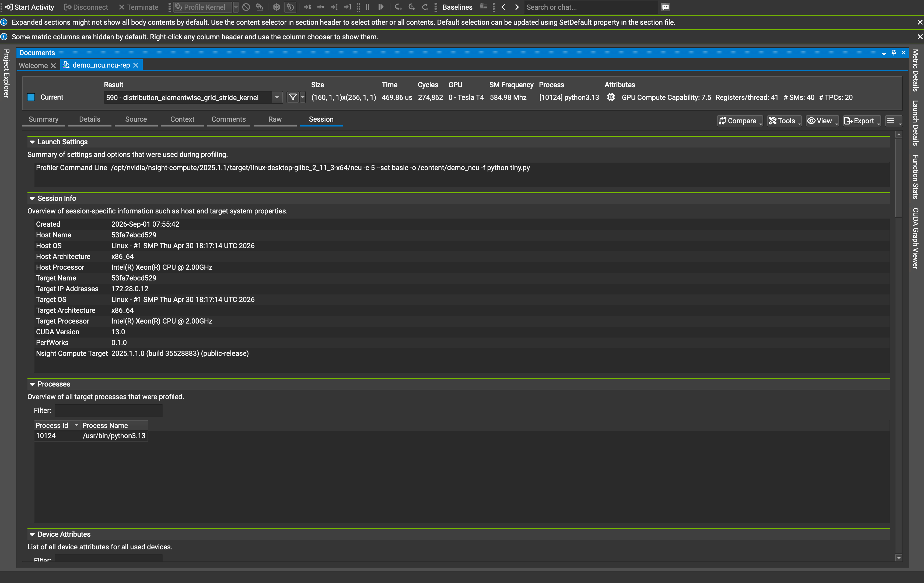This screenshot has height=583, width=924.
Task: Click the Search or chat input field
Action: pos(591,7)
